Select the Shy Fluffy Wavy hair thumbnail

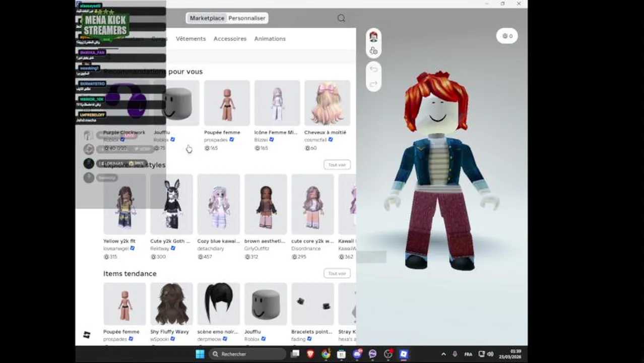point(171,304)
